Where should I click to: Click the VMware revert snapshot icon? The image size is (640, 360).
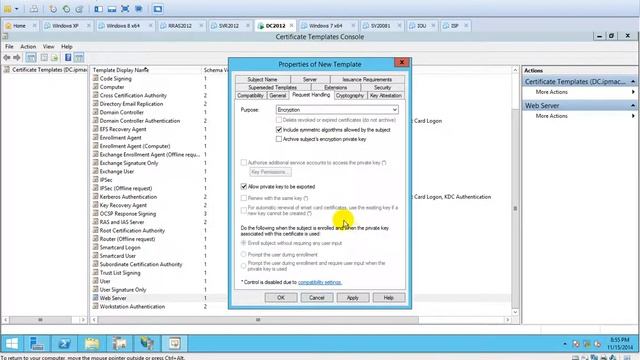(66, 9)
